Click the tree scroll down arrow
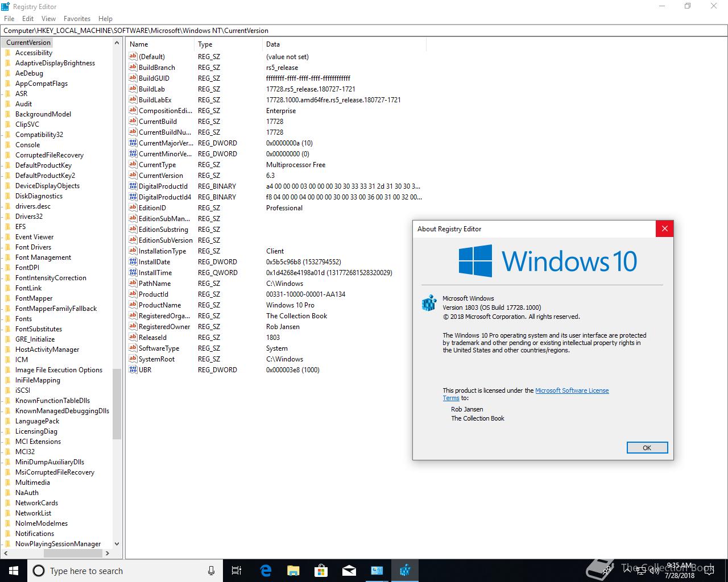 click(x=117, y=543)
